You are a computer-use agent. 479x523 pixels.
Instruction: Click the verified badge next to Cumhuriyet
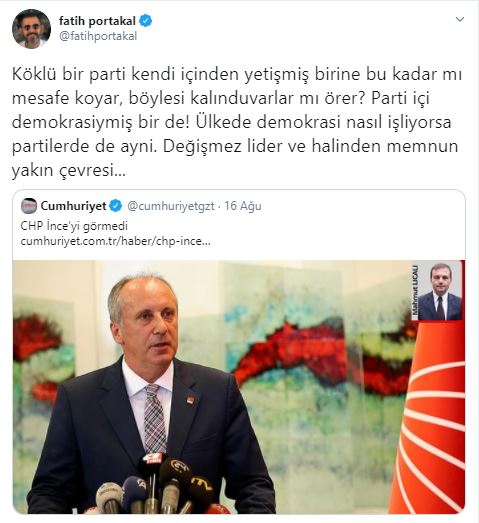pyautogui.click(x=115, y=206)
